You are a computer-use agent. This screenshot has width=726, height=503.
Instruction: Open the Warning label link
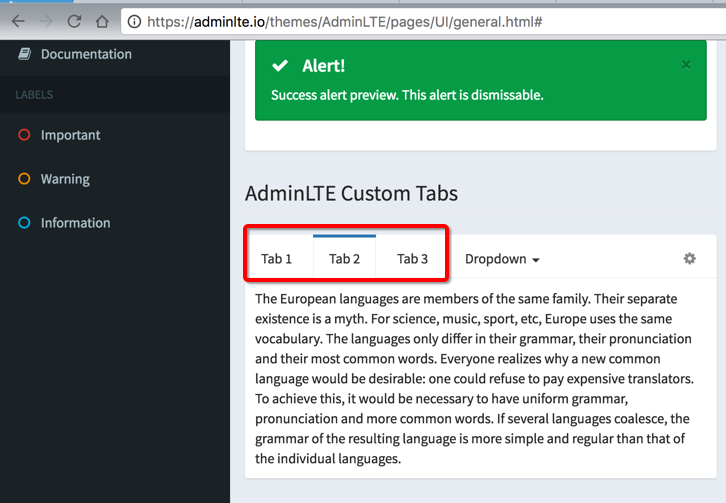65,179
